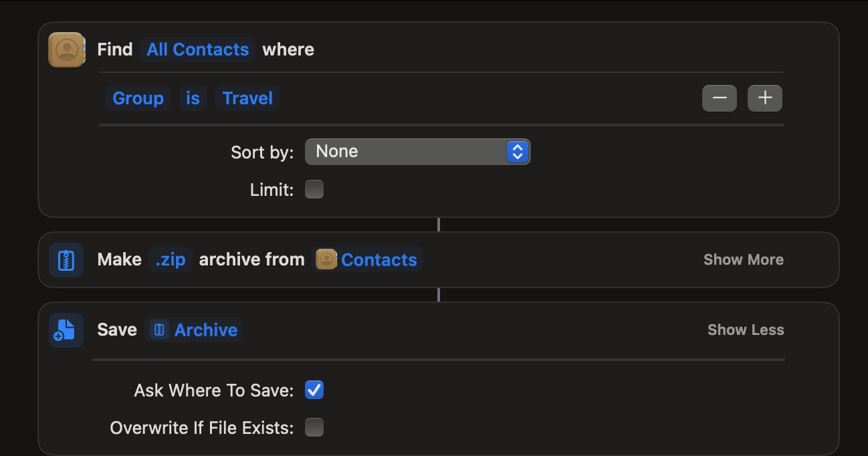
Task: Open the Sort by dropdown
Action: coord(417,152)
